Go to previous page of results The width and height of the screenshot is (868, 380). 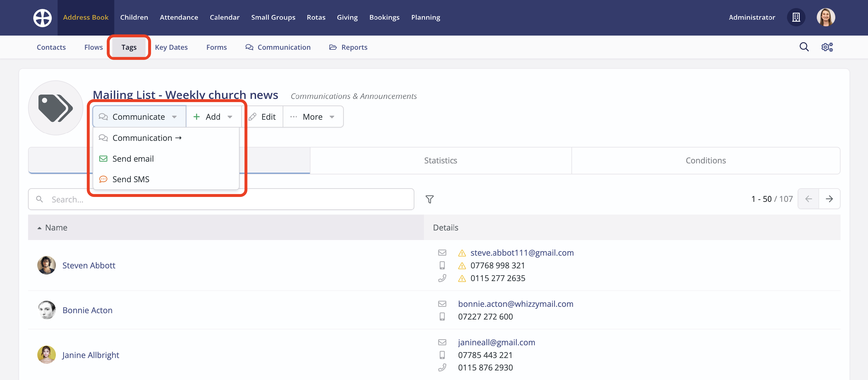tap(808, 199)
